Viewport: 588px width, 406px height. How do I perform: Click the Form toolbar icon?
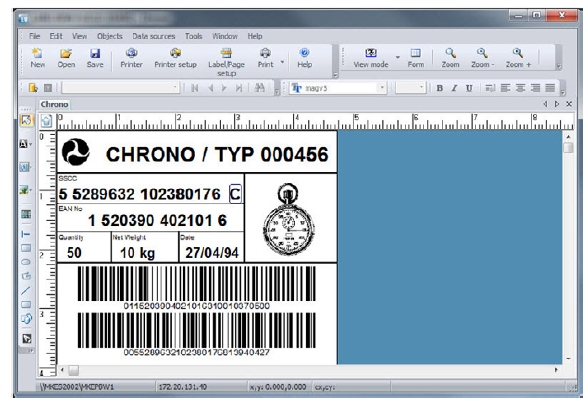point(416,57)
